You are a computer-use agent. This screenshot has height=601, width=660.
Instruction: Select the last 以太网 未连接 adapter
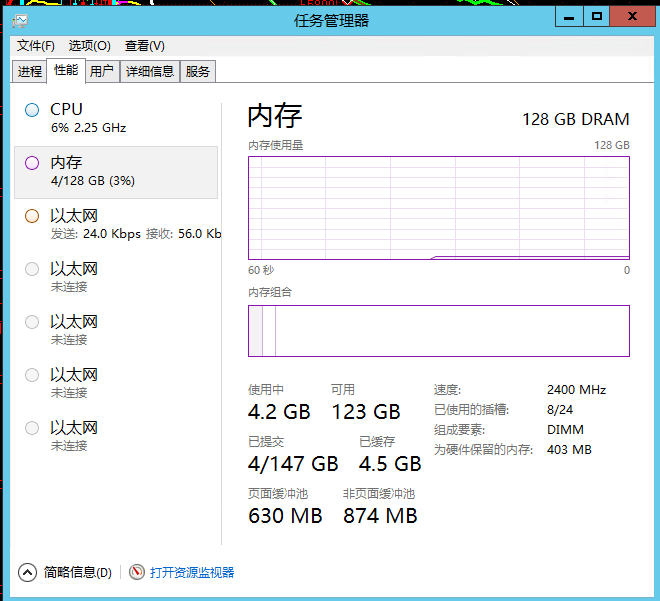click(116, 436)
